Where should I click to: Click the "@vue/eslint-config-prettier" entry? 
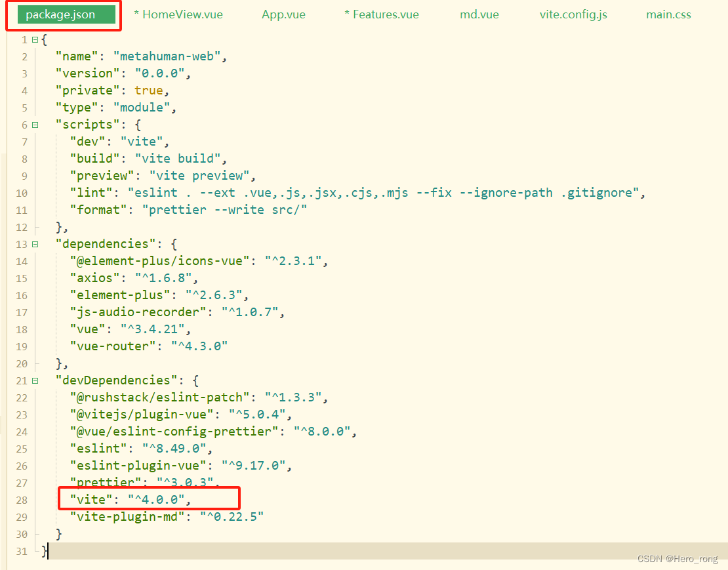[x=174, y=432]
